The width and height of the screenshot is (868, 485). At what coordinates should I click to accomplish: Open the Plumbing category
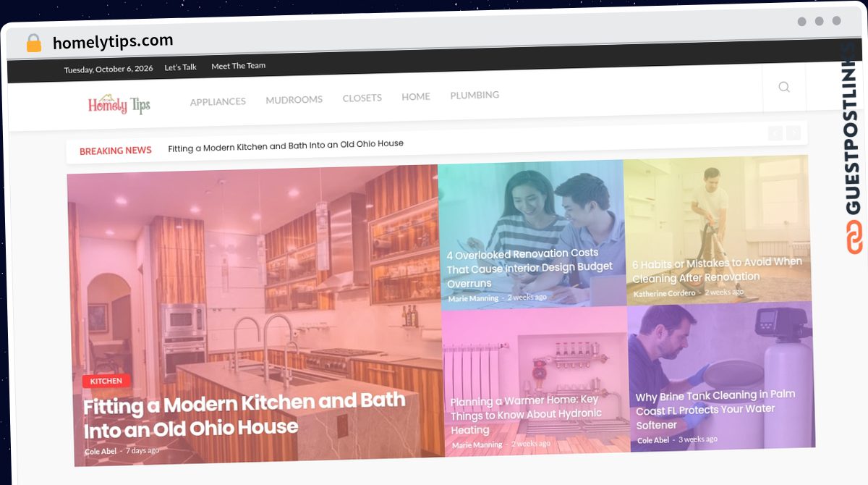coord(475,95)
